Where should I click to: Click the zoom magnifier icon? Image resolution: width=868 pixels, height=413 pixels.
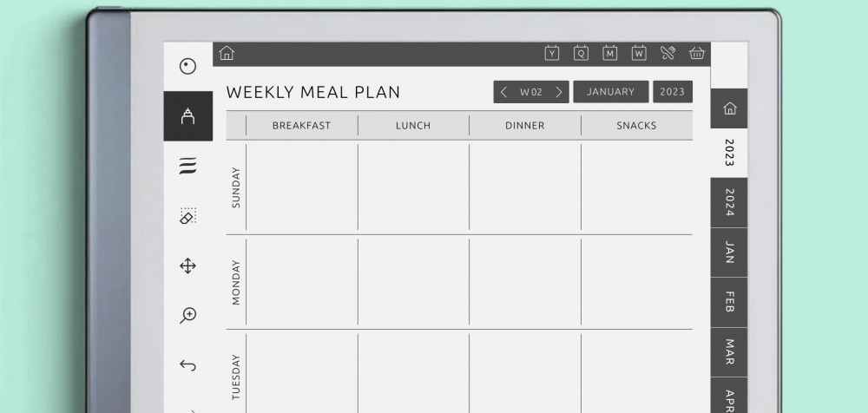tap(187, 315)
